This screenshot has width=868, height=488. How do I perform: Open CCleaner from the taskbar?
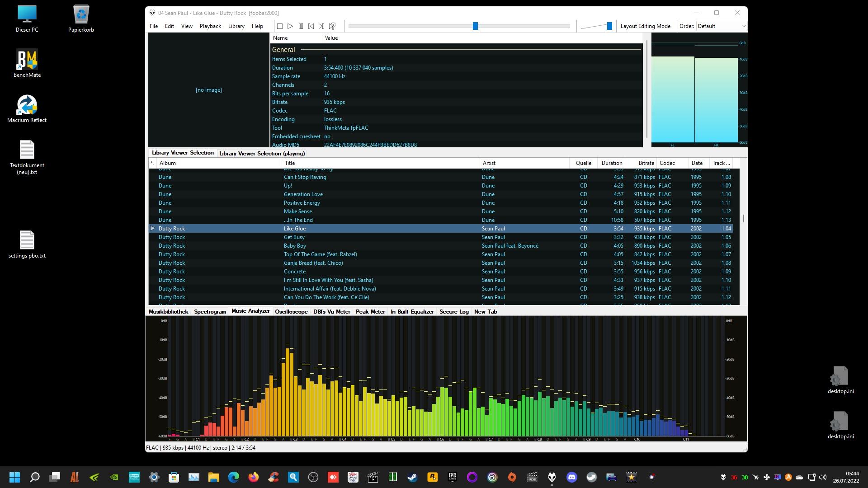[274, 477]
